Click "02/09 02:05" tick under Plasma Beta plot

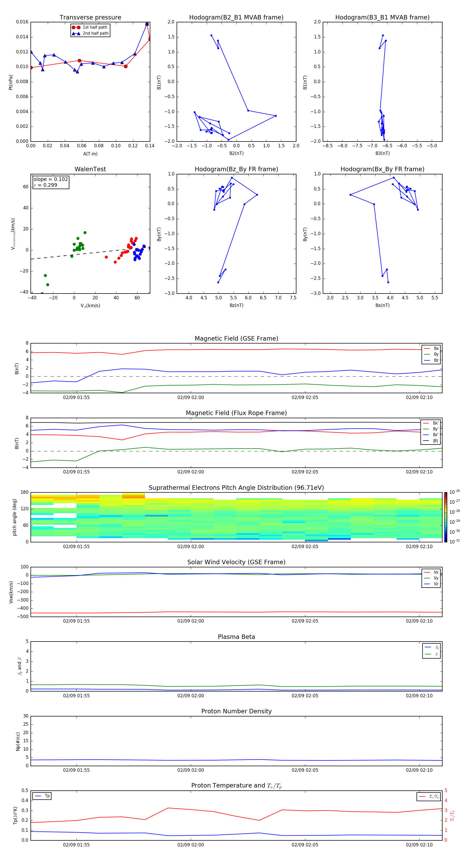point(305,695)
